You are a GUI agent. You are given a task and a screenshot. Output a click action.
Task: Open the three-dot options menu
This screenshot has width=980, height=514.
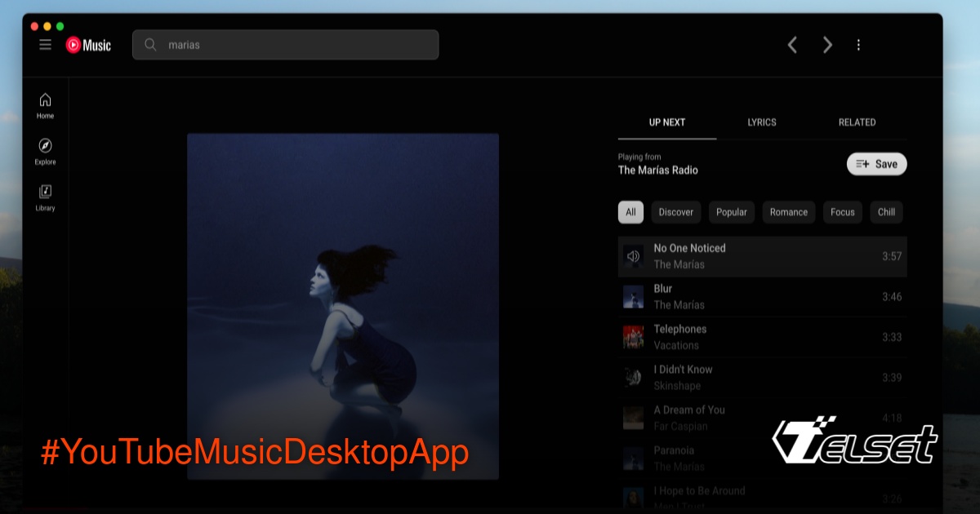(858, 45)
